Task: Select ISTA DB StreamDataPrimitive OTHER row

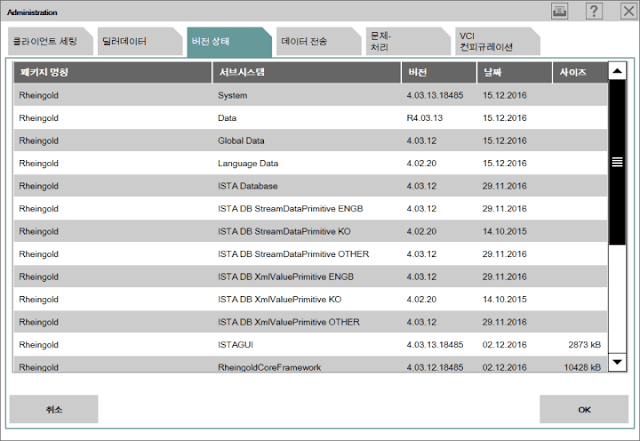Action: click(310, 254)
